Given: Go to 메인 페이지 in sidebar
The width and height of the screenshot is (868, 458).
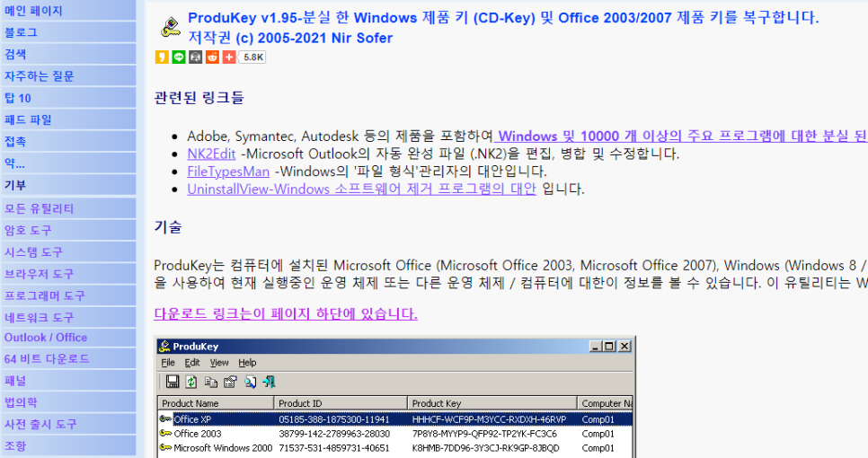Looking at the screenshot, I should [67, 11].
